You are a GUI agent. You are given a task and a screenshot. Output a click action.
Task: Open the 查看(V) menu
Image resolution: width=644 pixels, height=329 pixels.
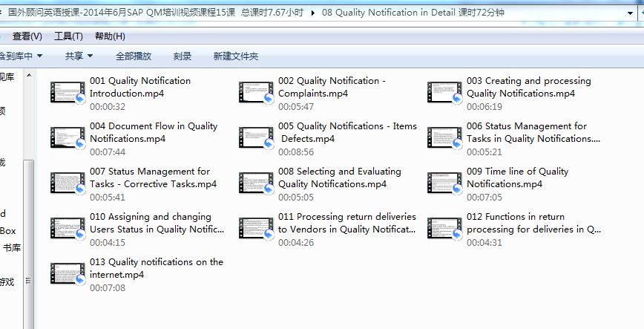27,36
